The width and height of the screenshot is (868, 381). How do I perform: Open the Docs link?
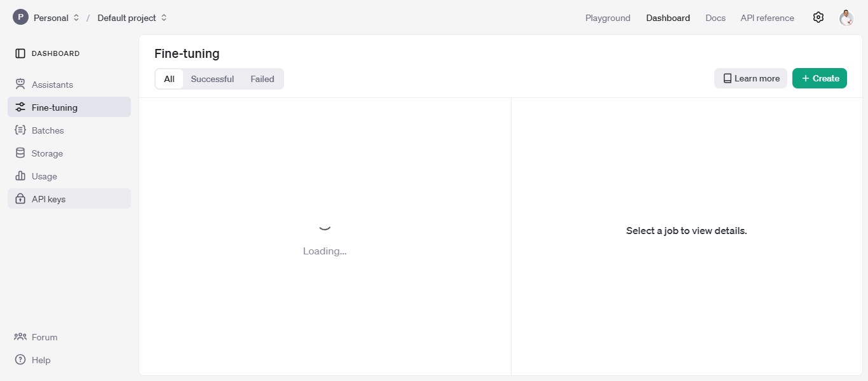(x=715, y=18)
